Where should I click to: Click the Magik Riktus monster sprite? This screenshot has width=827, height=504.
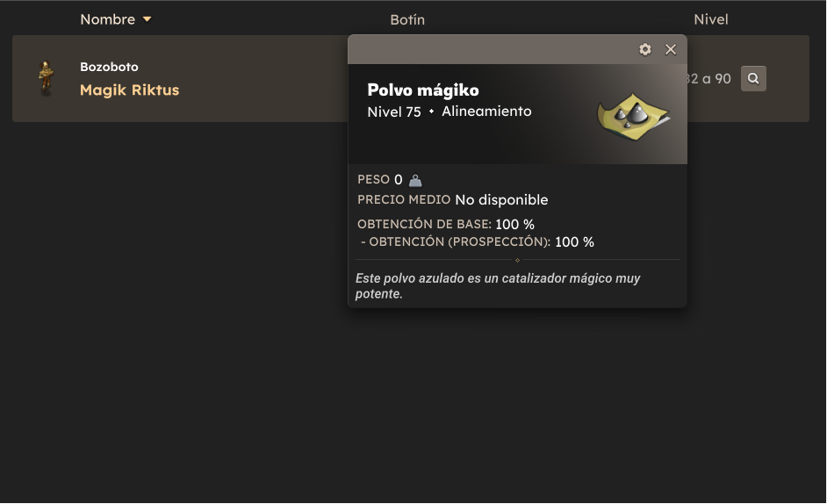(47, 78)
